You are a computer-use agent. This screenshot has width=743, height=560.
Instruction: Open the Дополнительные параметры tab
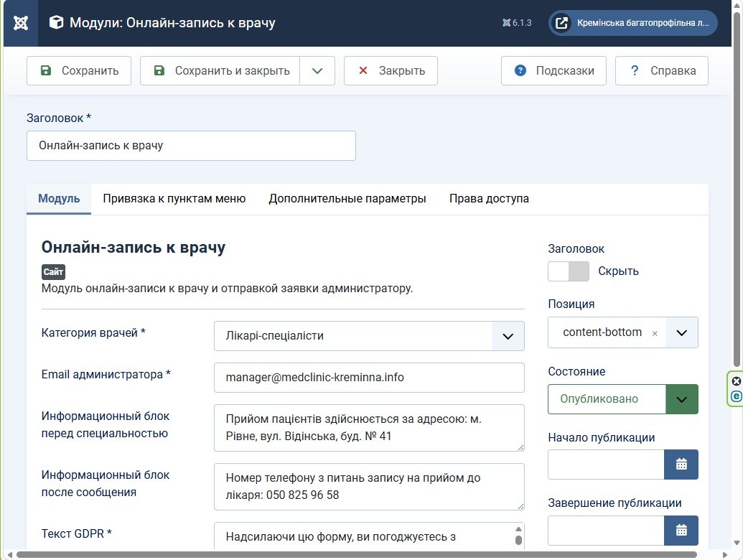point(347,198)
